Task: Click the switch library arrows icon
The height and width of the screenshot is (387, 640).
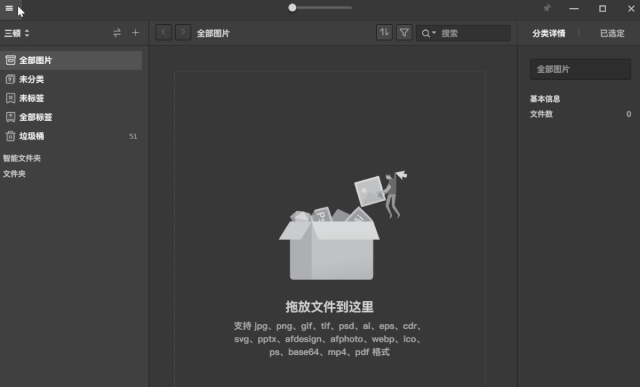Action: click(117, 33)
